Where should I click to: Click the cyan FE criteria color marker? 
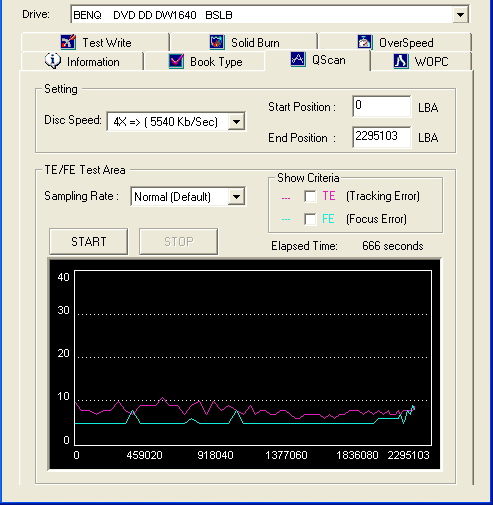(x=286, y=220)
